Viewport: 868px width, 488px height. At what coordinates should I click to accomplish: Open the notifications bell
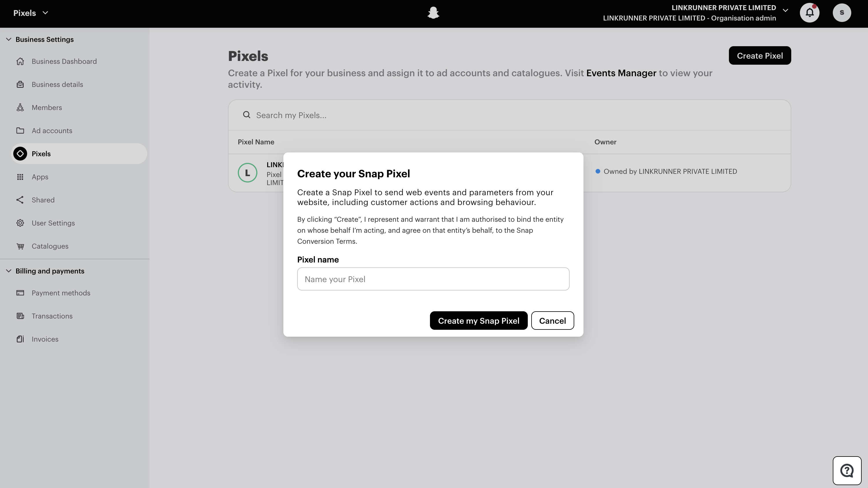[809, 13]
